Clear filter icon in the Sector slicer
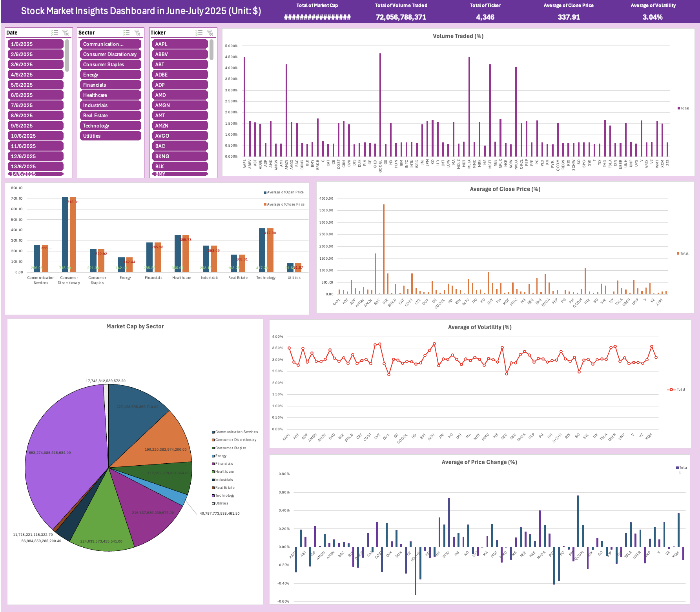 pyautogui.click(x=137, y=33)
